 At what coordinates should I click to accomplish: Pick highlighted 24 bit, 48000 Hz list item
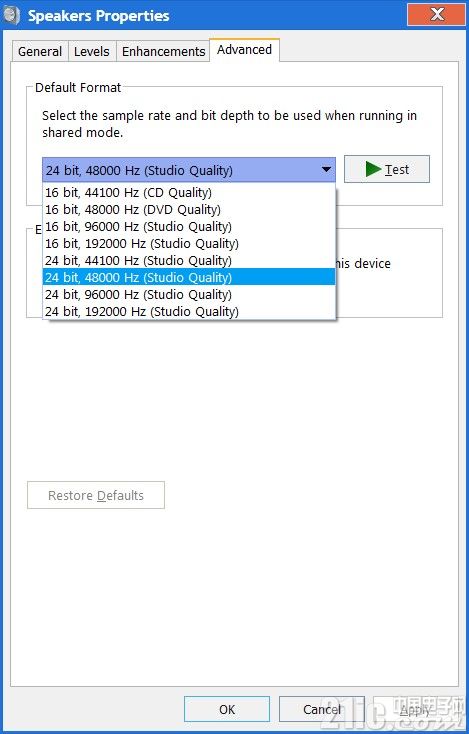click(x=189, y=277)
